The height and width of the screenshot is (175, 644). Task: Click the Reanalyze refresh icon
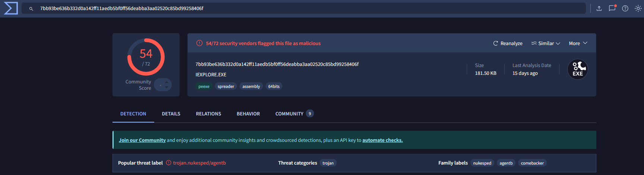coord(496,44)
